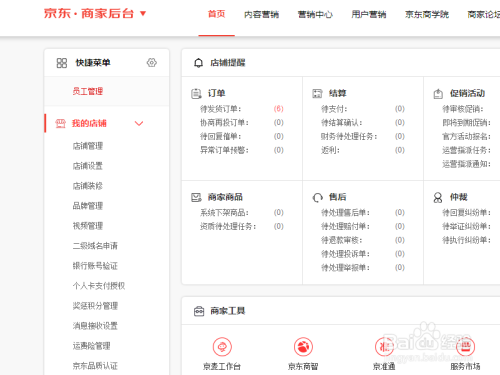This screenshot has width=500, height=375.
Task: Click the 财务待处理任务 row label
Action: click(x=349, y=136)
